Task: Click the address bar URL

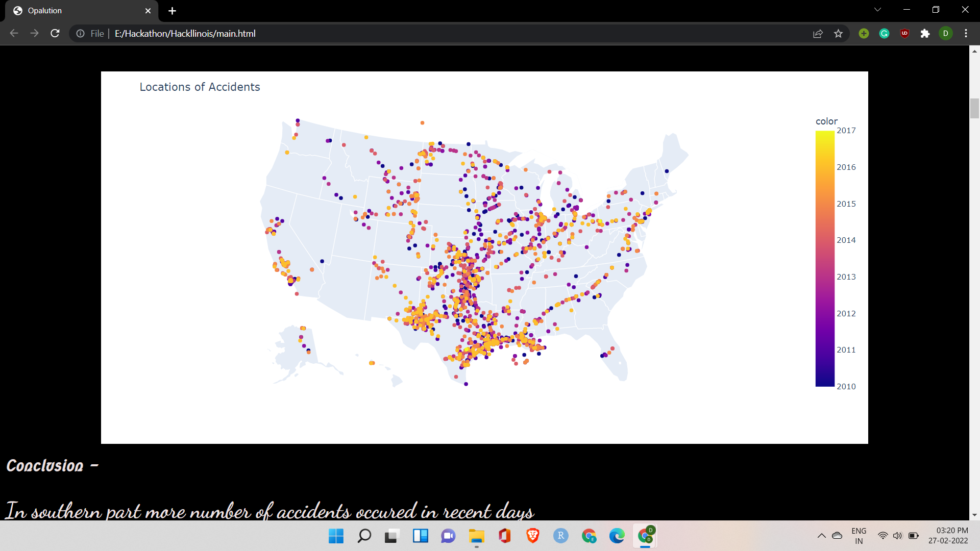Action: point(185,34)
